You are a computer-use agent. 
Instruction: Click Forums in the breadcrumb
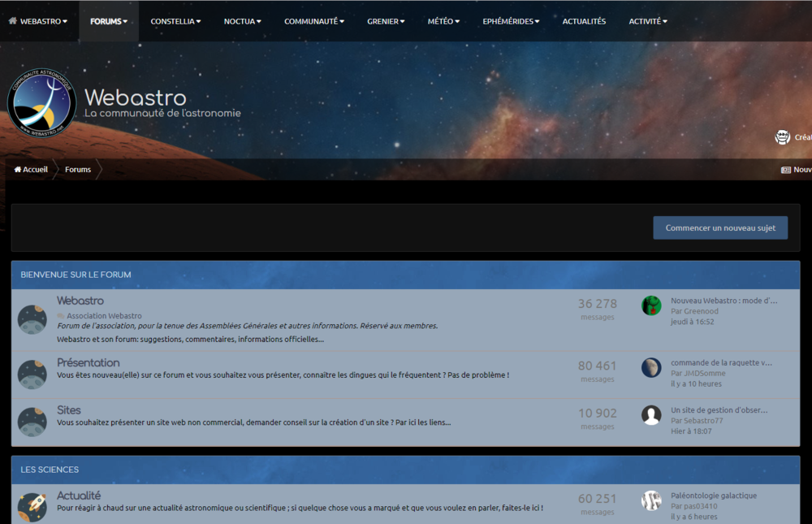tap(78, 170)
